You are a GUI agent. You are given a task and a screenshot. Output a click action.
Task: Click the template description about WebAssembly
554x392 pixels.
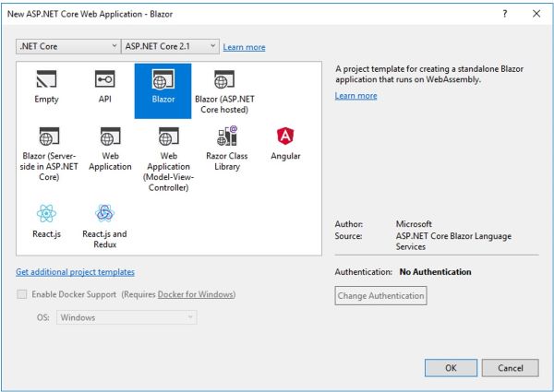pos(429,74)
